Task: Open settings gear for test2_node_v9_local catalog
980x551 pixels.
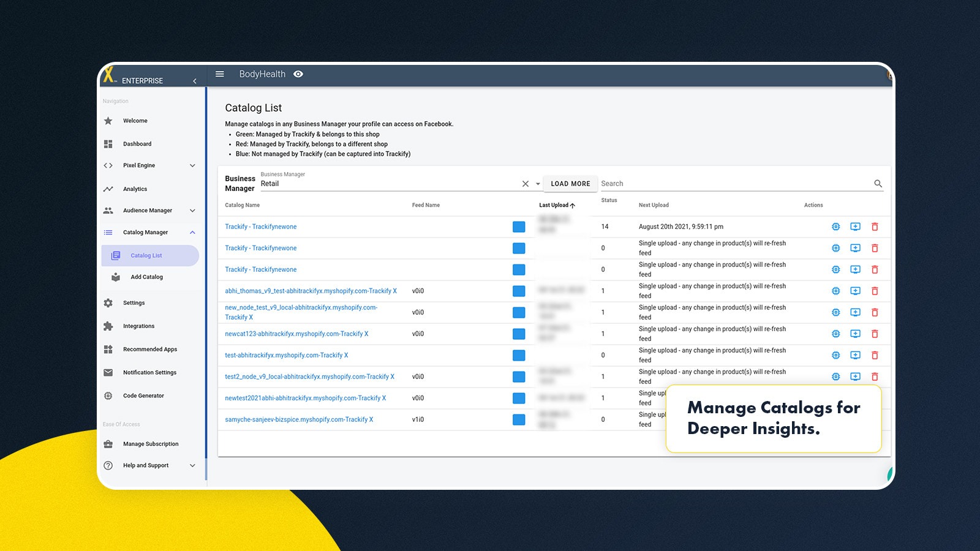Action: [835, 377]
